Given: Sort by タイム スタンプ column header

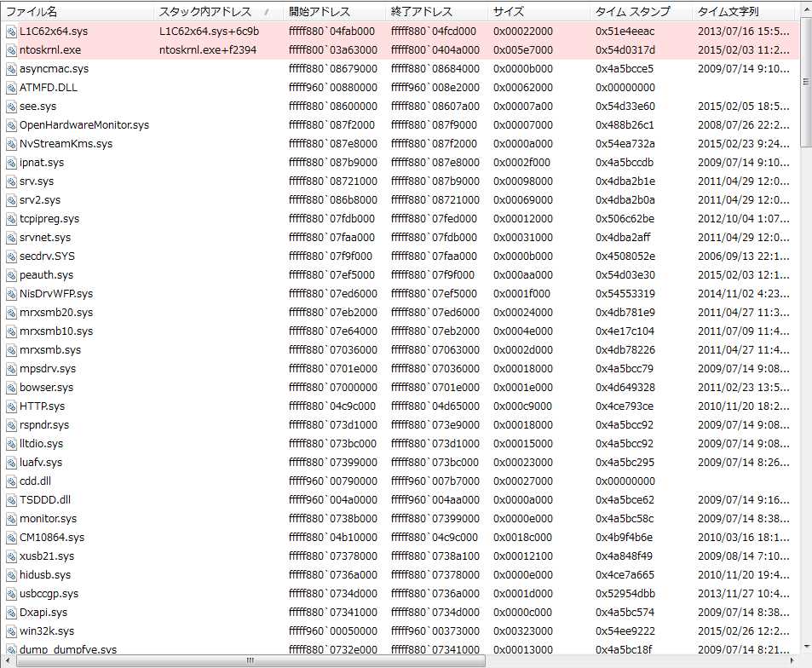Looking at the screenshot, I should [641, 11].
